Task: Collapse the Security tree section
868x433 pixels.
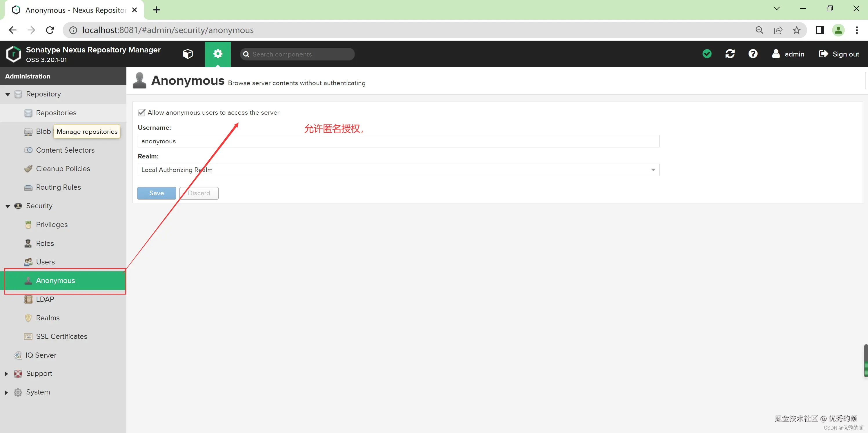Action: [8, 206]
